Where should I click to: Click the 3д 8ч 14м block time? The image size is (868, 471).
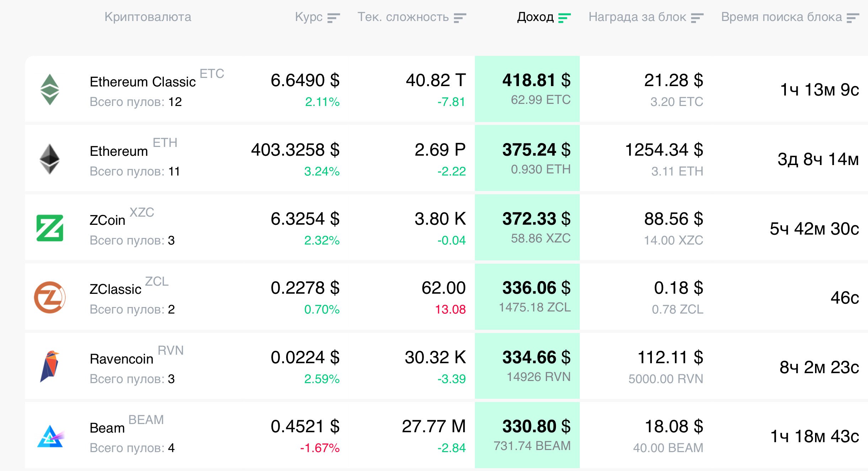pyautogui.click(x=818, y=159)
